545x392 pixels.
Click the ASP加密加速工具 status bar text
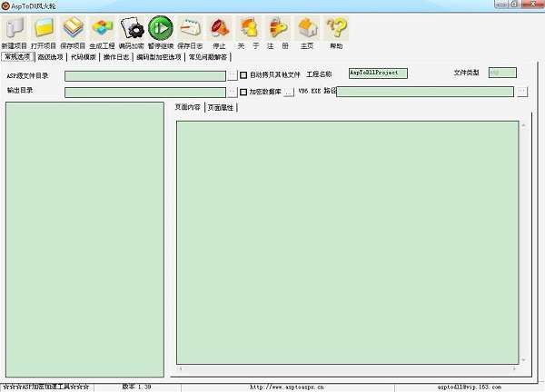[46, 387]
